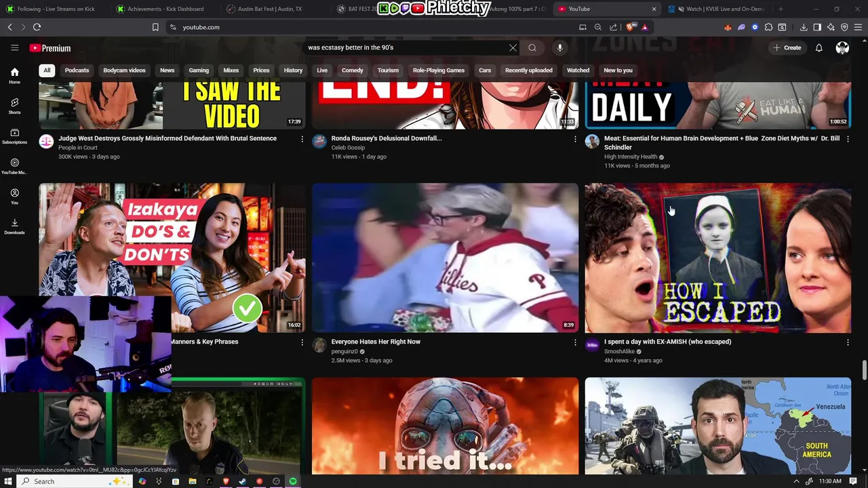Open Celeb Gossip channel link
Image resolution: width=868 pixels, height=488 pixels.
pos(348,148)
